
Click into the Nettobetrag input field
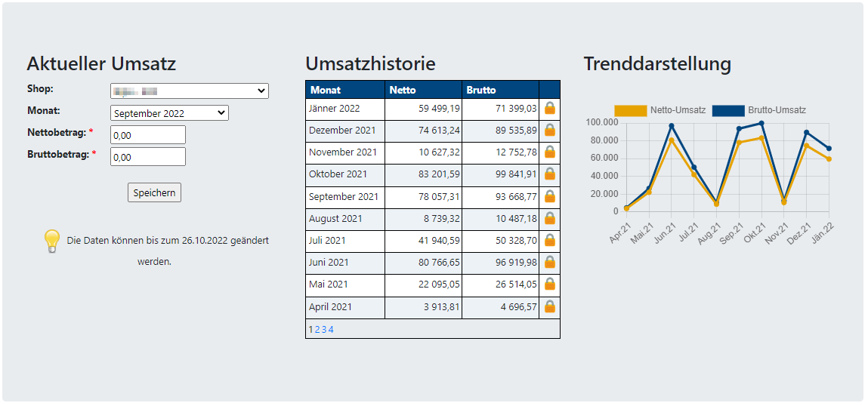tap(148, 135)
